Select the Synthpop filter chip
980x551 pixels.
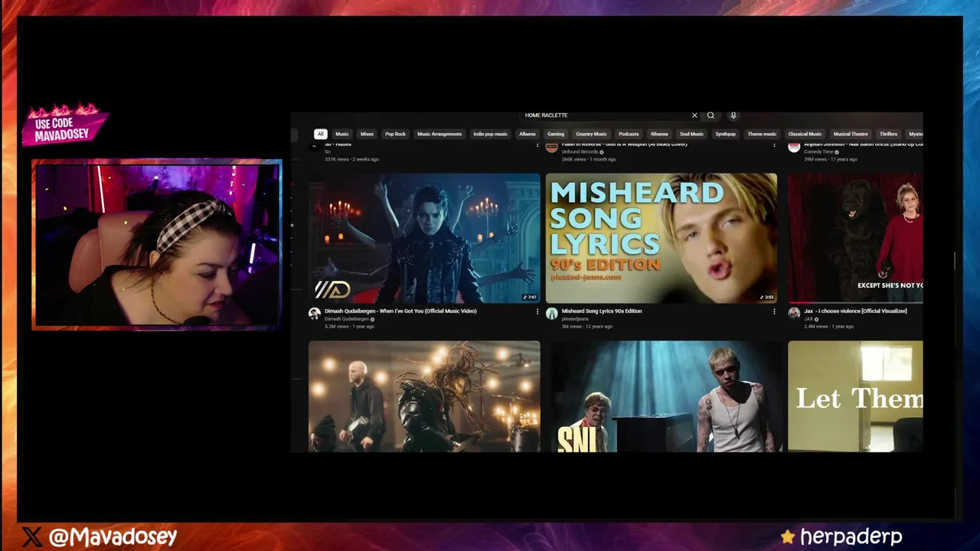(x=725, y=134)
